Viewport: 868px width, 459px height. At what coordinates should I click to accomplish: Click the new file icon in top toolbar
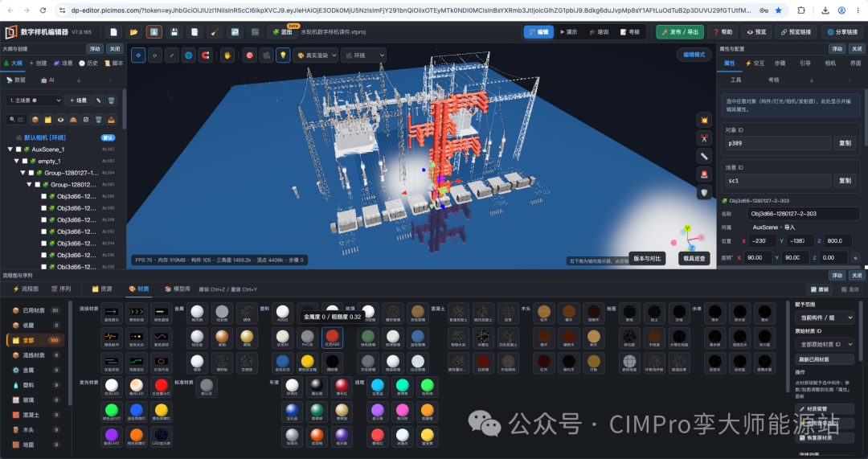pos(113,32)
